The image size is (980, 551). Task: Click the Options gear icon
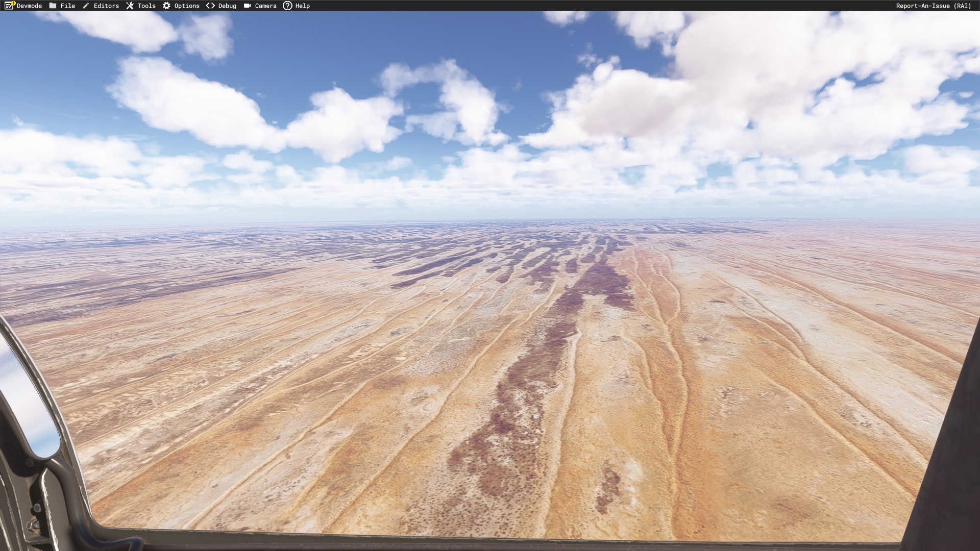point(166,6)
